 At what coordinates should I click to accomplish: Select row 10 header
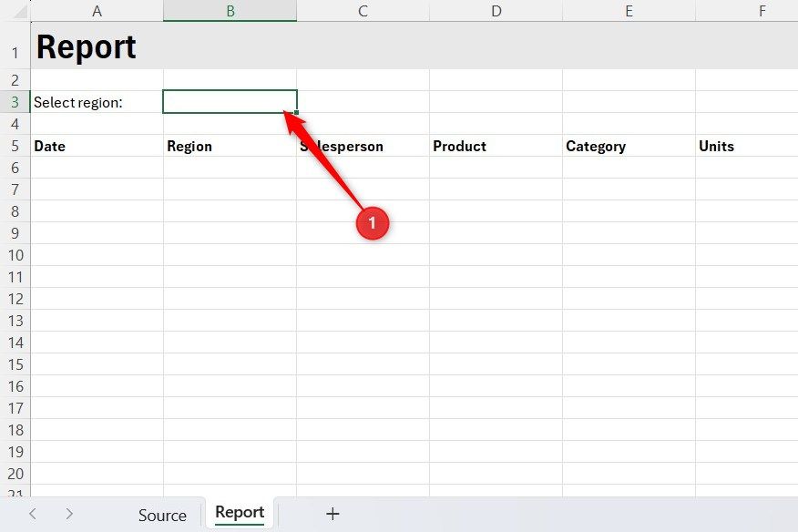15,255
